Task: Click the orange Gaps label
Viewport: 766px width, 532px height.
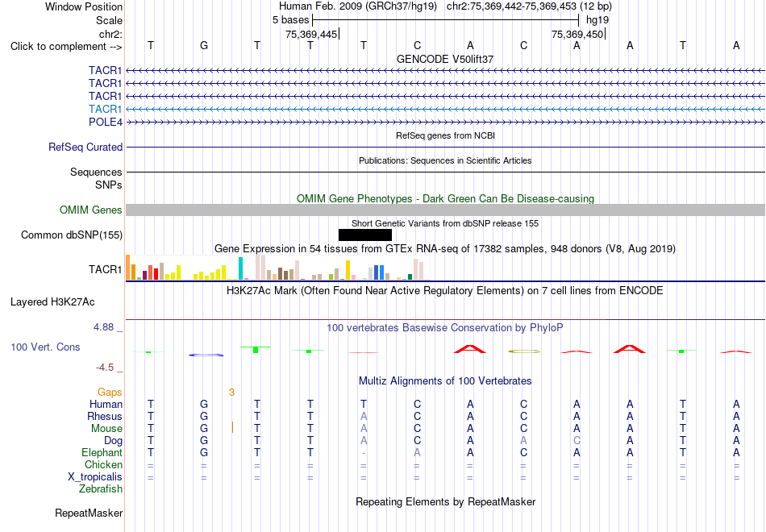Action: tap(110, 393)
